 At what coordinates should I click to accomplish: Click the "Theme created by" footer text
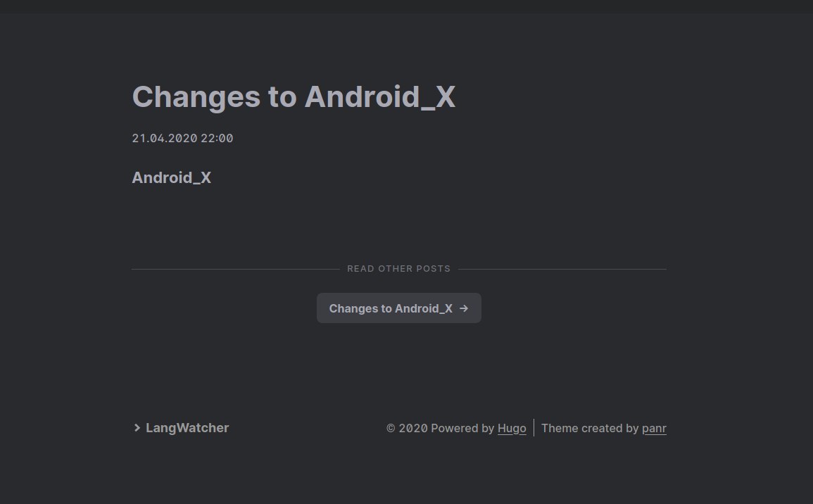point(590,428)
